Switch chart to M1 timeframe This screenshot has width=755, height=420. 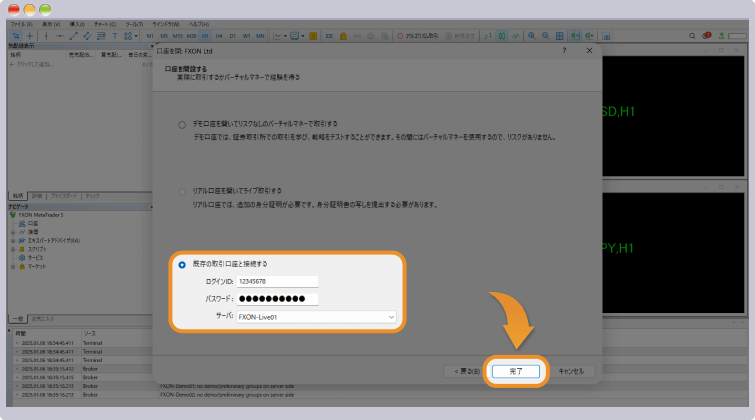pos(150,36)
